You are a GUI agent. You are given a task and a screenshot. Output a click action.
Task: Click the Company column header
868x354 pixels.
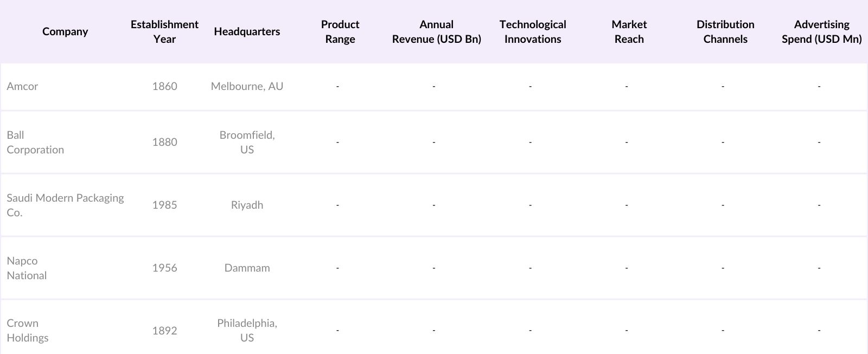pos(65,31)
